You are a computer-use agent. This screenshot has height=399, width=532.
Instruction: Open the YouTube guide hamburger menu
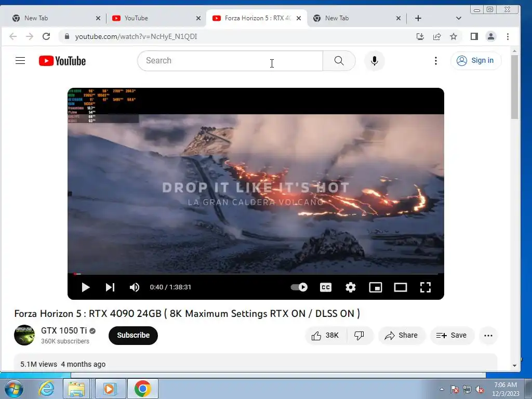(20, 61)
